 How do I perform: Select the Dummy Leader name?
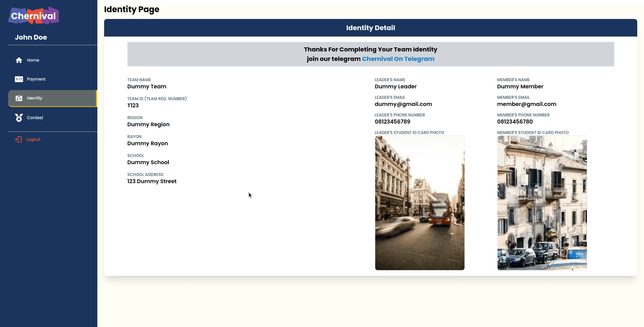coord(396,87)
